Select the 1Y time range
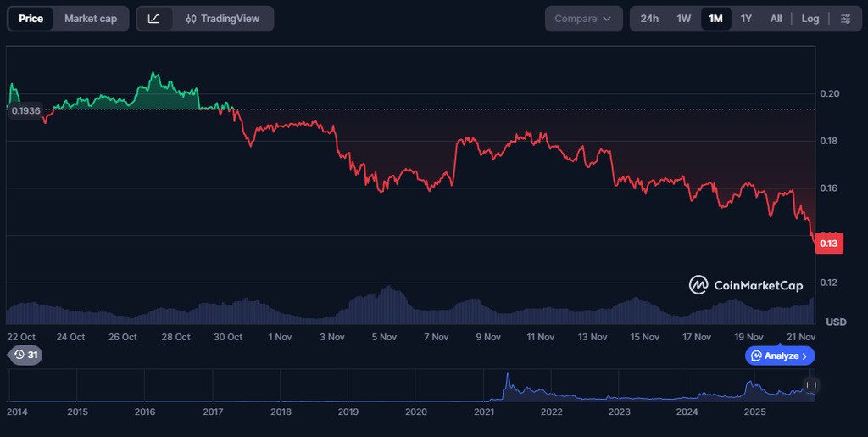868x437 pixels. click(x=746, y=19)
